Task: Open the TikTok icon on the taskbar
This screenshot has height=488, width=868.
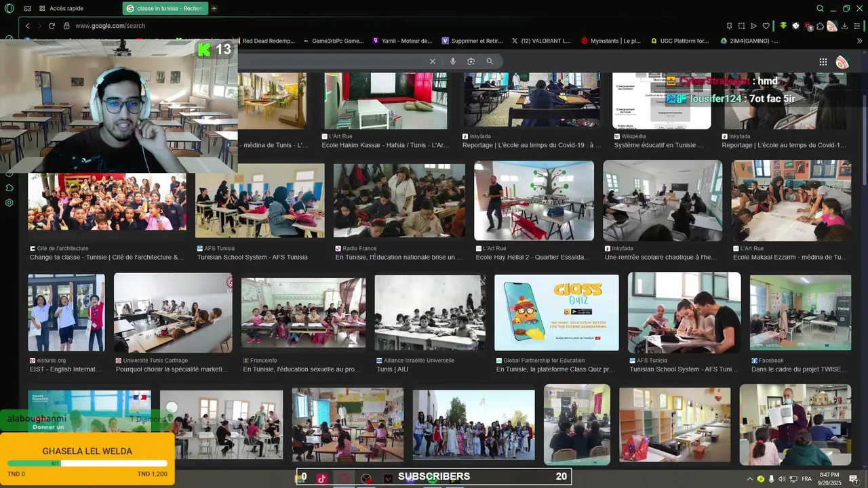Action: coord(321,478)
